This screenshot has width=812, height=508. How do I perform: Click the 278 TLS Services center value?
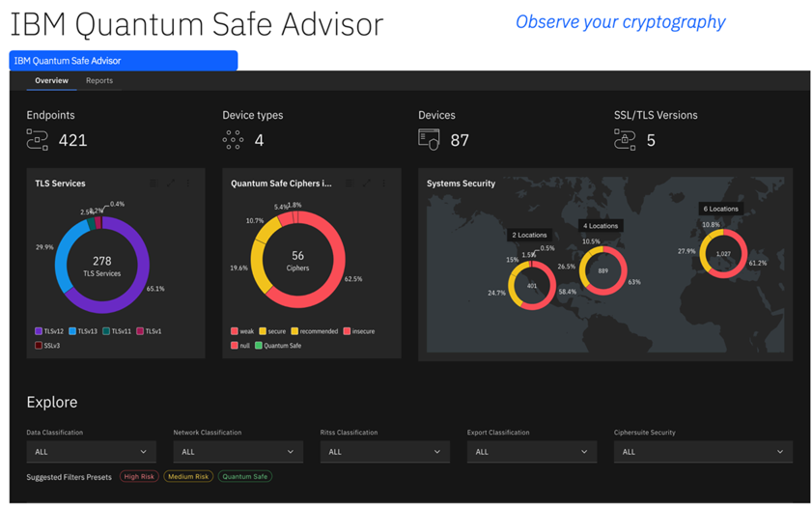(x=102, y=261)
